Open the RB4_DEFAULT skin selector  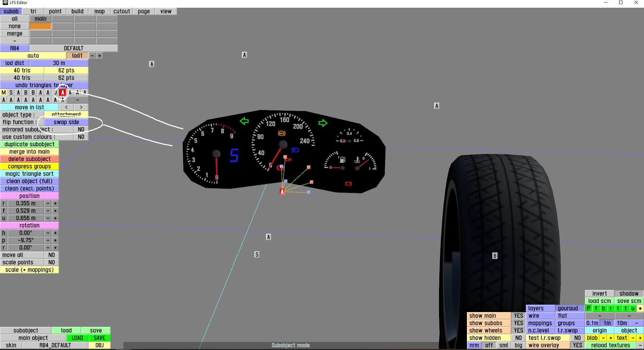[55, 345]
